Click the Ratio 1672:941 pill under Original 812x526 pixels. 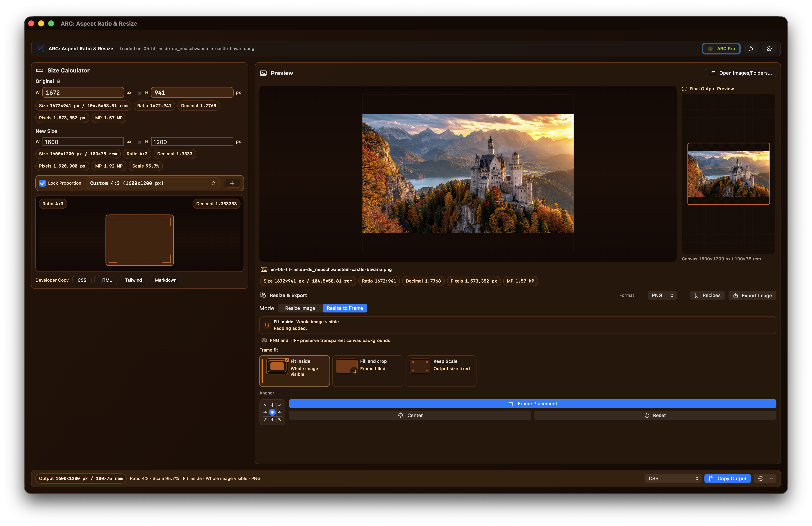click(154, 106)
